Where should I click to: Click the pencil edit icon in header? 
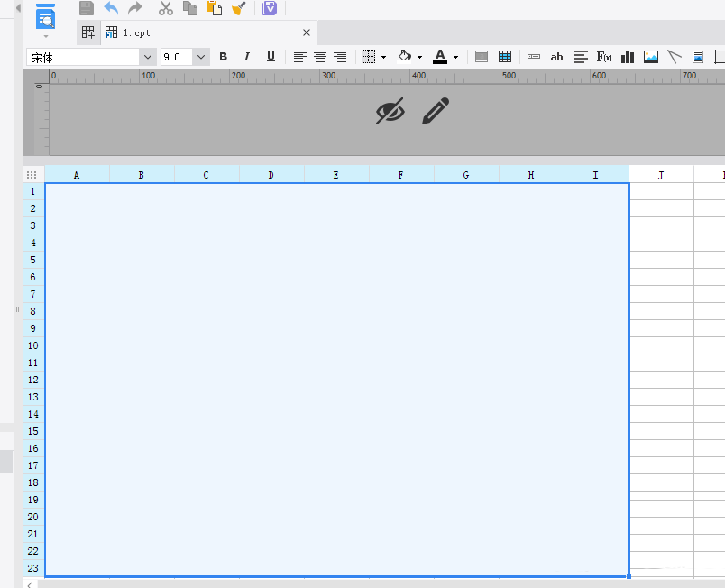[436, 112]
